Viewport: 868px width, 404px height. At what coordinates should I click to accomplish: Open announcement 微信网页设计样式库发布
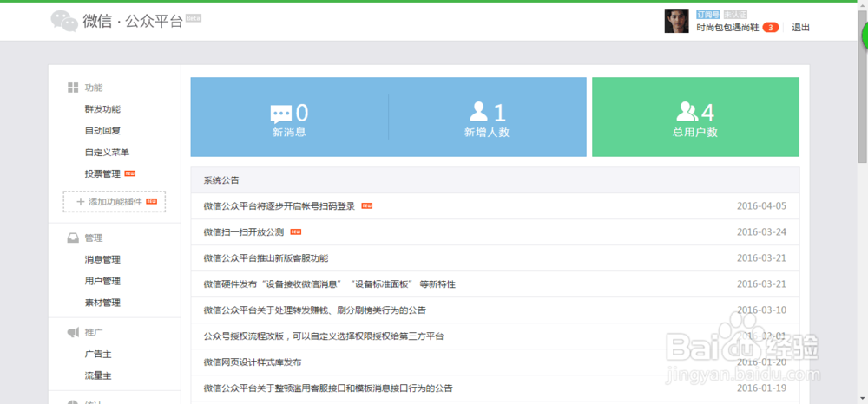coord(253,362)
